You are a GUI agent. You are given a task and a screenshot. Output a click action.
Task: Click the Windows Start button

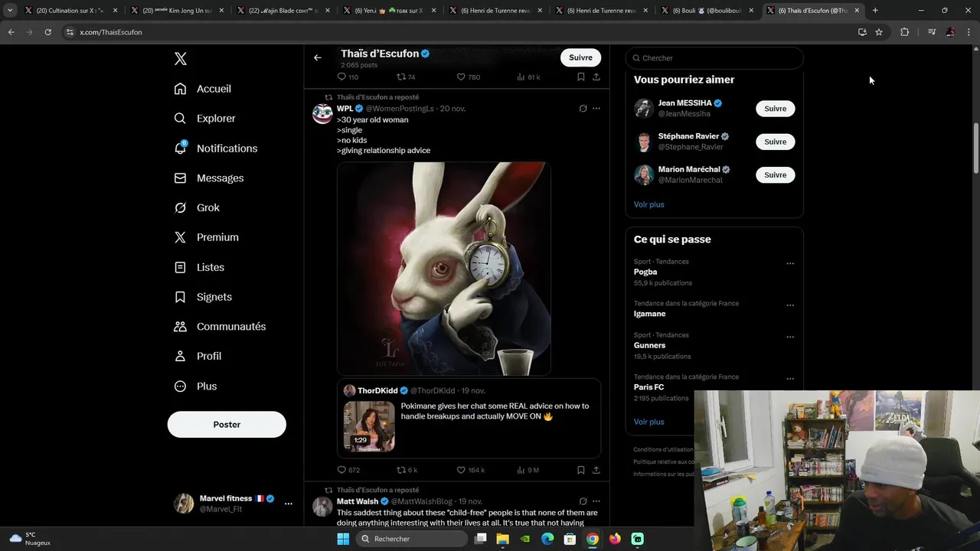click(342, 539)
